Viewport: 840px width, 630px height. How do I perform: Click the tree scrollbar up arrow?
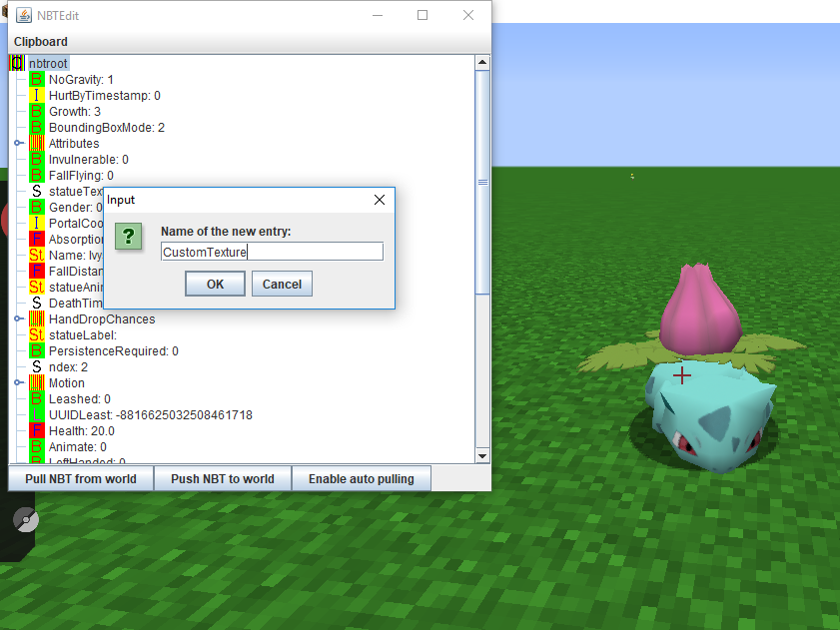(482, 62)
